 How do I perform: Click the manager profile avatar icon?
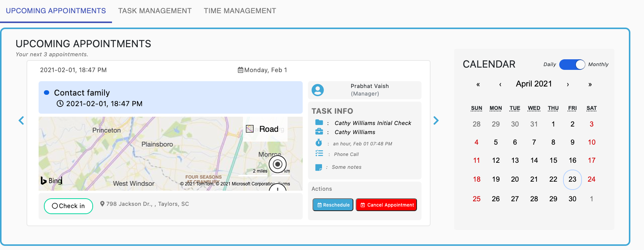coord(317,90)
